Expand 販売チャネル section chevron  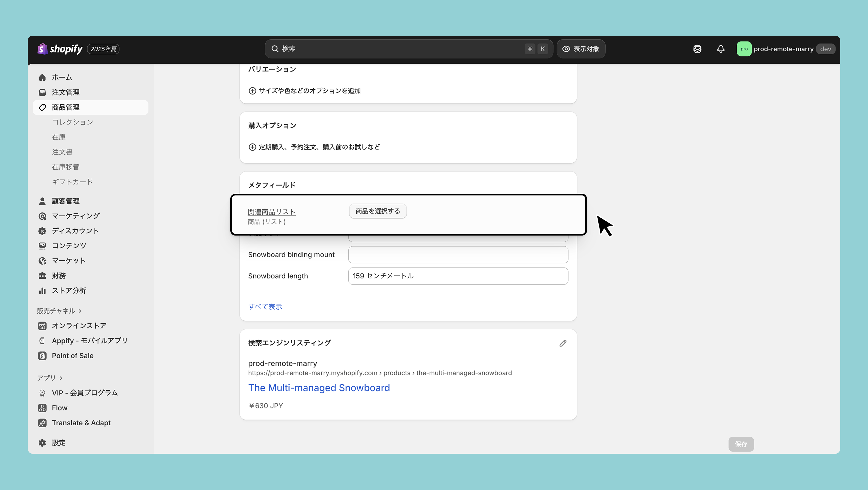[x=80, y=311]
